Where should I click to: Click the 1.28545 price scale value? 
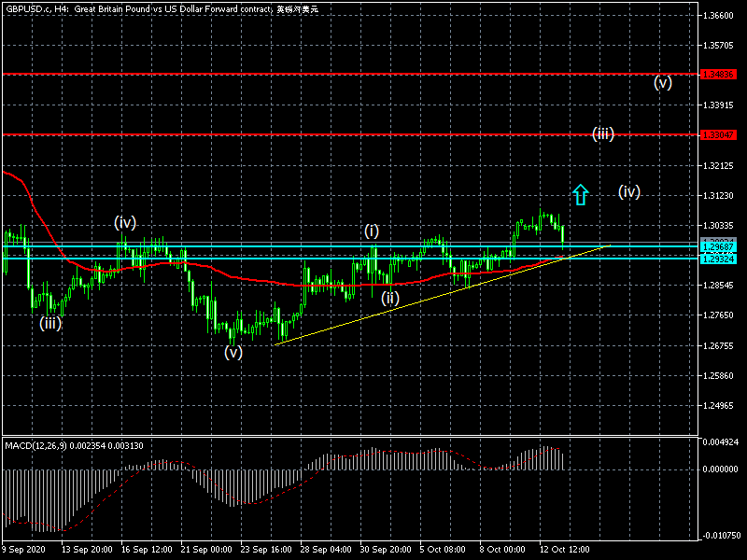coord(718,286)
